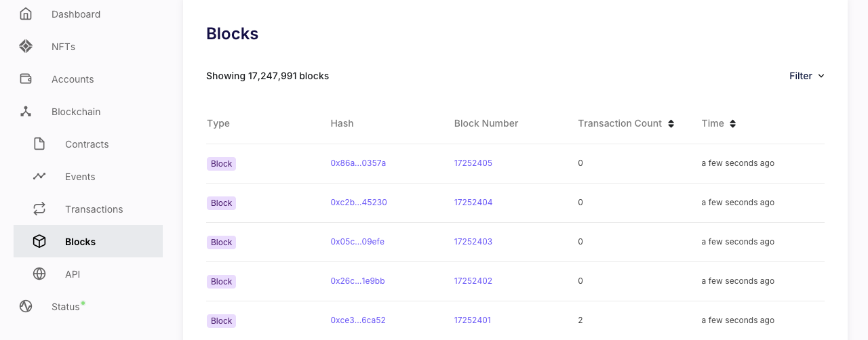This screenshot has width=868, height=340.
Task: Open block number 17252404
Action: (473, 203)
